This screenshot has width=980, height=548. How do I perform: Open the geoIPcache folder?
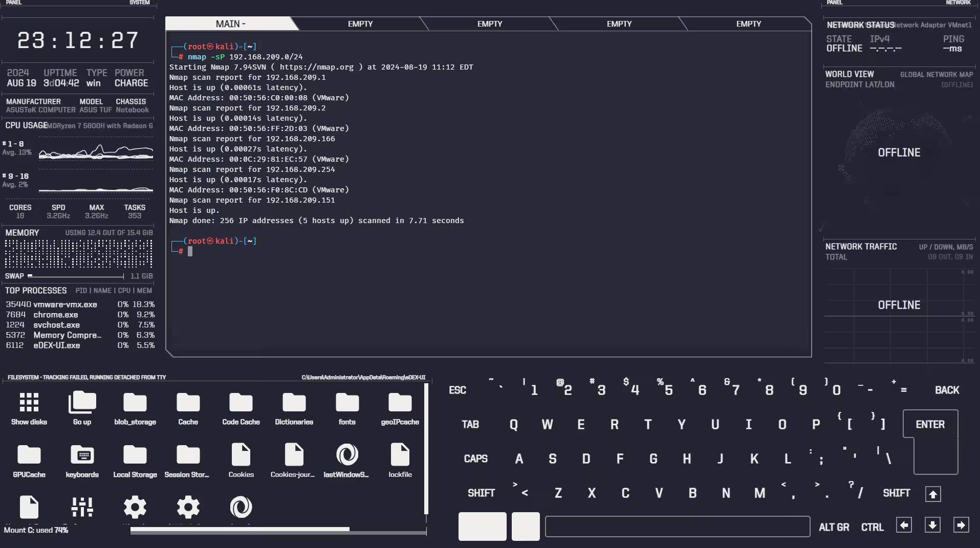400,403
